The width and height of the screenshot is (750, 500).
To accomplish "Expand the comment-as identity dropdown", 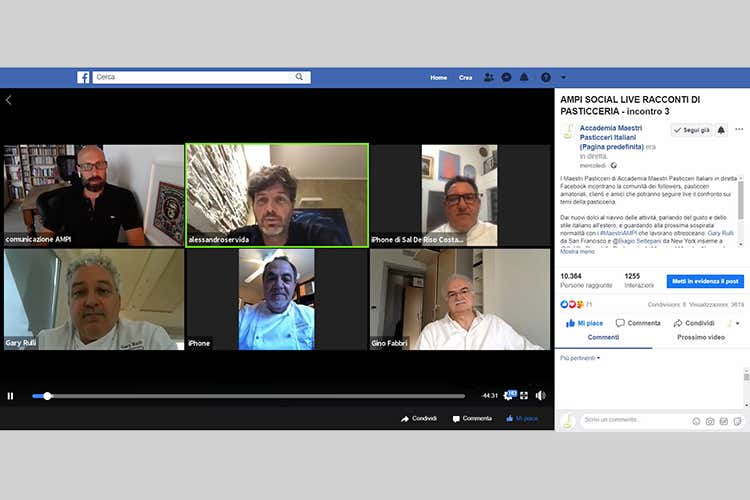I will pos(733,323).
